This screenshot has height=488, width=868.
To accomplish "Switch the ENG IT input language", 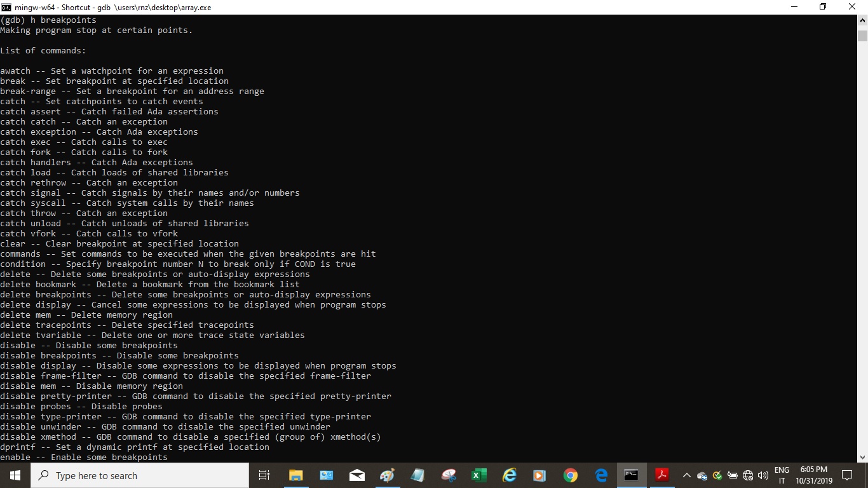I will click(782, 475).
